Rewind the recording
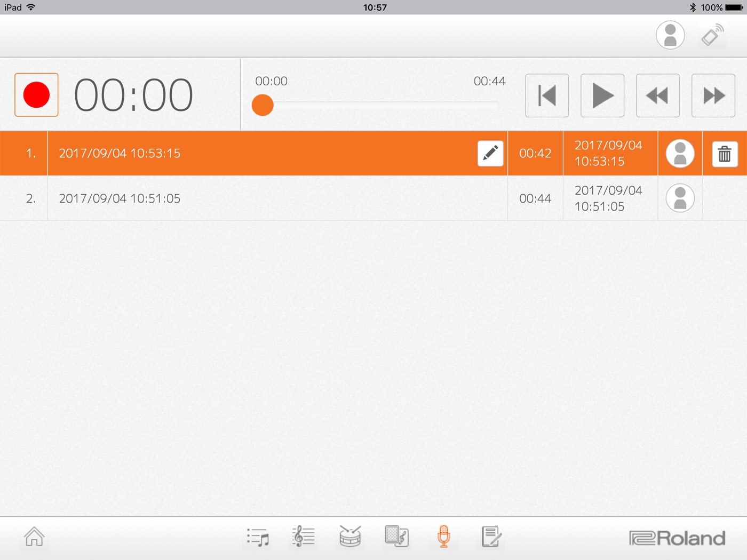Viewport: 747px width, 560px height. click(x=658, y=95)
